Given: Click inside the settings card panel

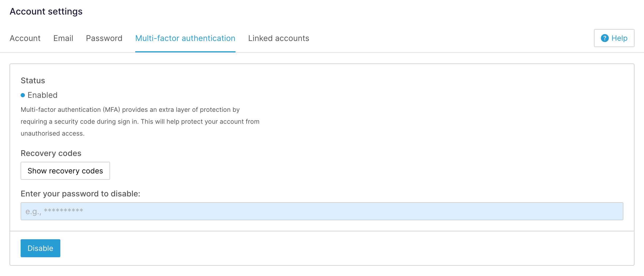Looking at the screenshot, I should point(450,106).
